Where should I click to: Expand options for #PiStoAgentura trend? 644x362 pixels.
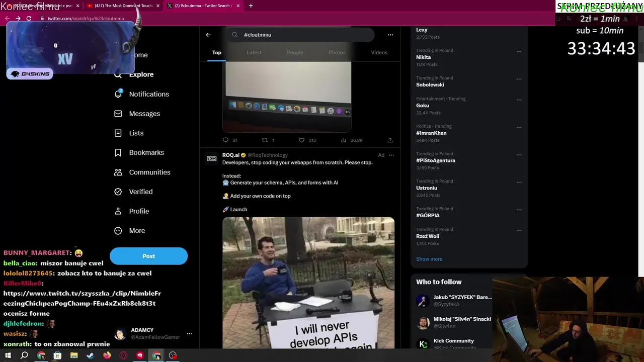click(519, 154)
